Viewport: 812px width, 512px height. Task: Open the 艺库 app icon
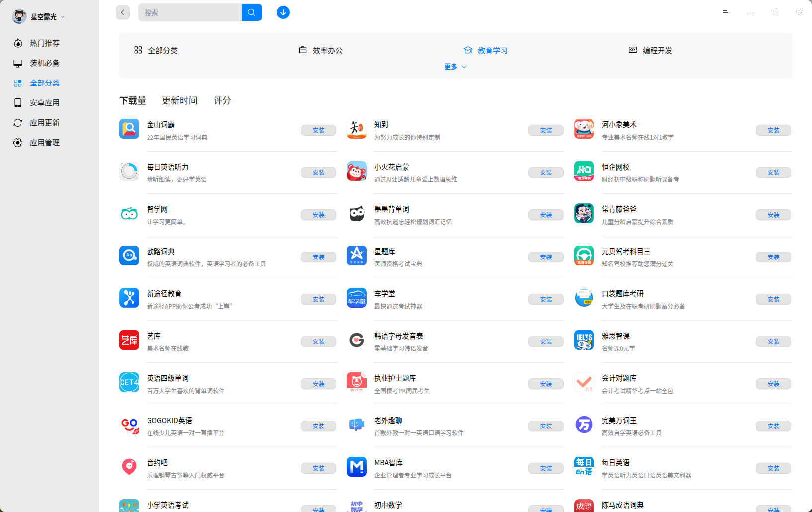[x=129, y=340]
